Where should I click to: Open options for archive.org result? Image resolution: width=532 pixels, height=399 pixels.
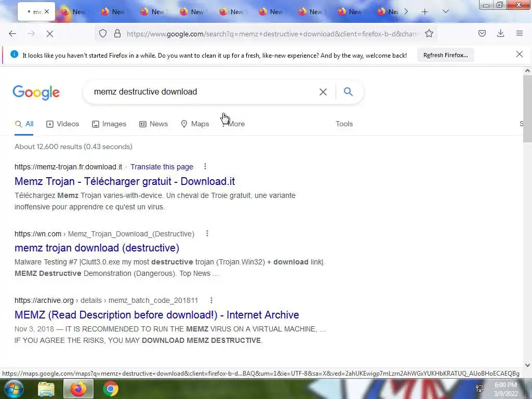click(211, 300)
